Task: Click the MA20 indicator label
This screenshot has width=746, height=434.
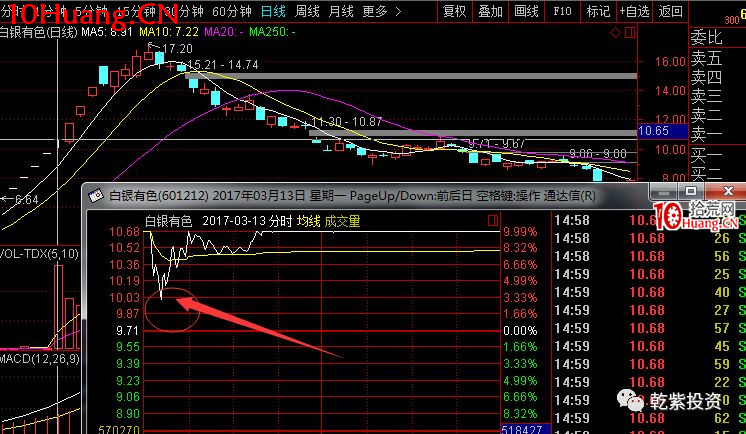Action: tap(224, 32)
